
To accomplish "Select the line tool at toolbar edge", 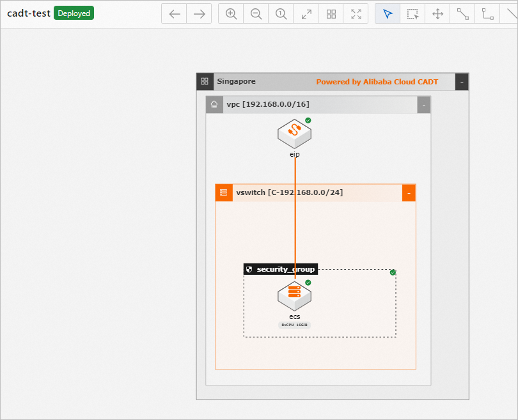I will (x=510, y=14).
